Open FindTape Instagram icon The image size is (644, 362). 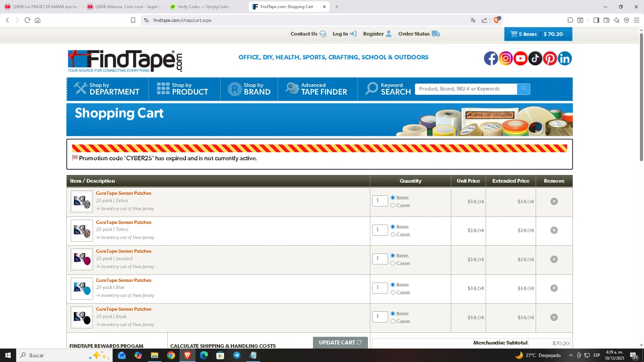(x=506, y=58)
